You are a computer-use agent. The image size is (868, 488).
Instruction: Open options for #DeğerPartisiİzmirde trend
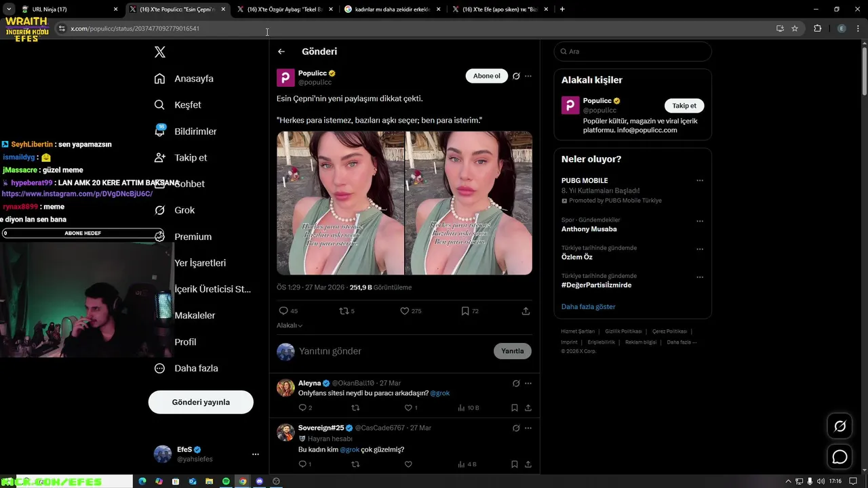tap(700, 277)
